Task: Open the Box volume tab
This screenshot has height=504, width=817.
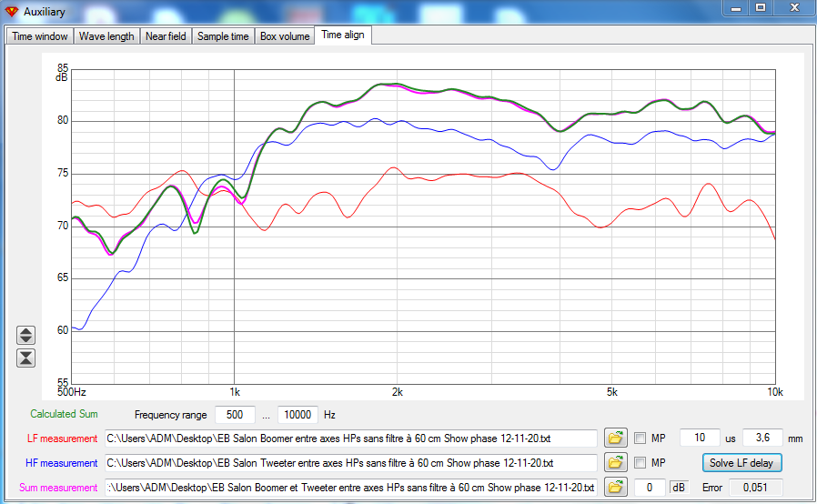Action: (285, 36)
